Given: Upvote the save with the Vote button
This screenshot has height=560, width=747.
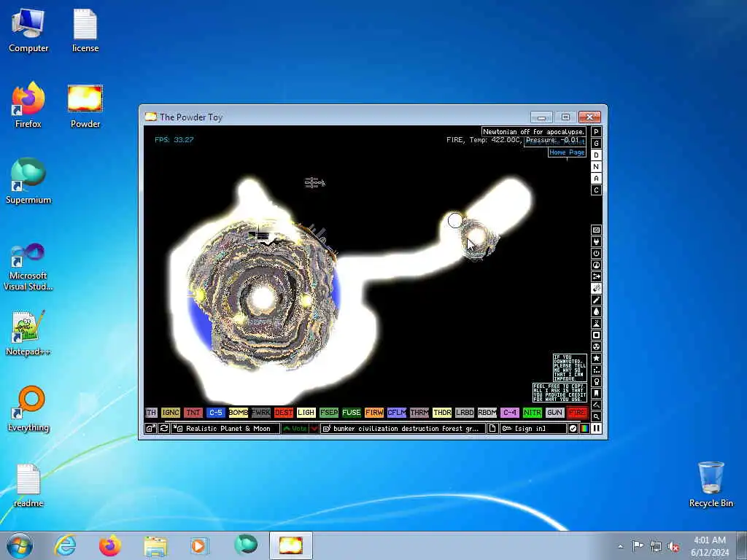Looking at the screenshot, I should (x=295, y=429).
